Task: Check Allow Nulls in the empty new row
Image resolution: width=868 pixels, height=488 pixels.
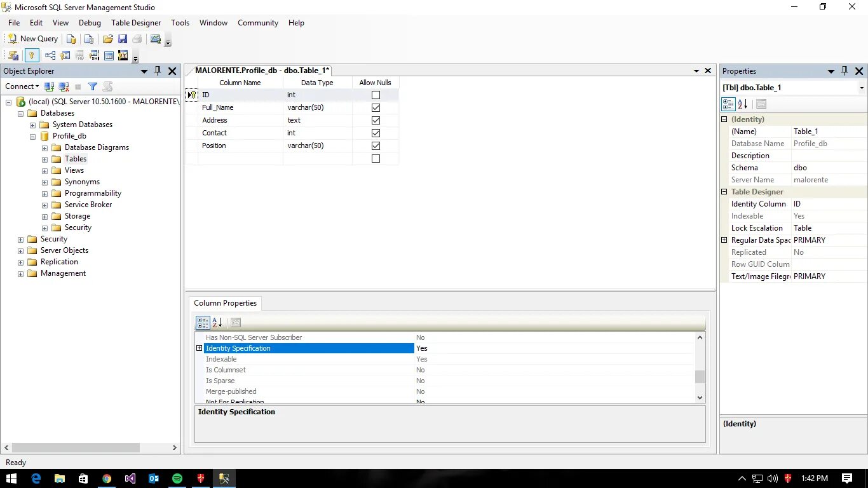Action: [x=376, y=159]
